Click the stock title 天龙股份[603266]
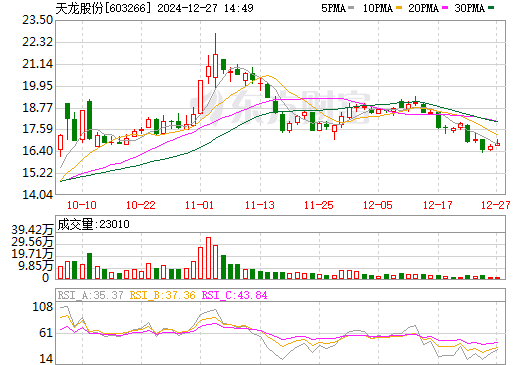 tap(103, 8)
